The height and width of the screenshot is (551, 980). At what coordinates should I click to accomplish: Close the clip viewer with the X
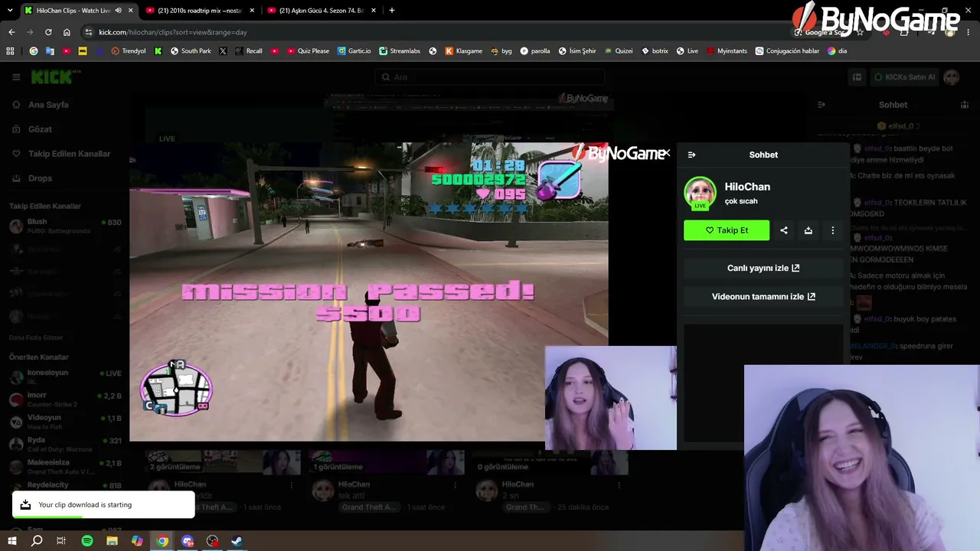(666, 153)
